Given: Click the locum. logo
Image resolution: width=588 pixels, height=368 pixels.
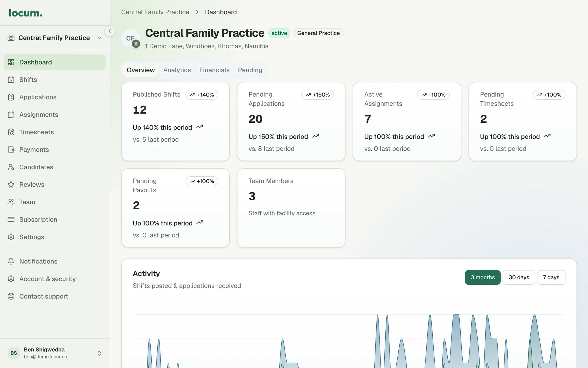Looking at the screenshot, I should click(x=25, y=13).
